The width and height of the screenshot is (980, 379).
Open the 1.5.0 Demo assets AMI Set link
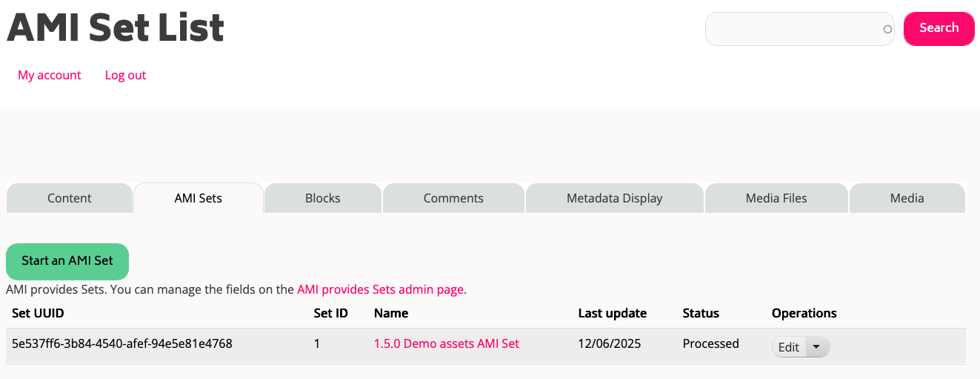click(447, 344)
